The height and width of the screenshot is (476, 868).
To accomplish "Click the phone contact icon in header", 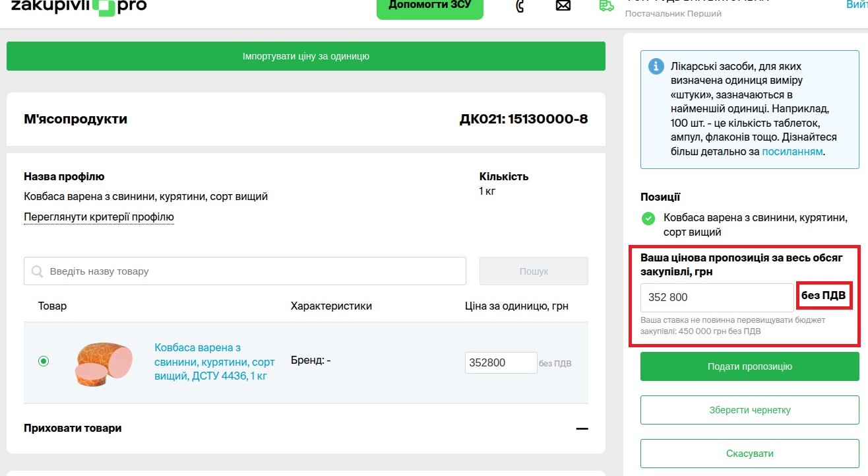I will (520, 6).
